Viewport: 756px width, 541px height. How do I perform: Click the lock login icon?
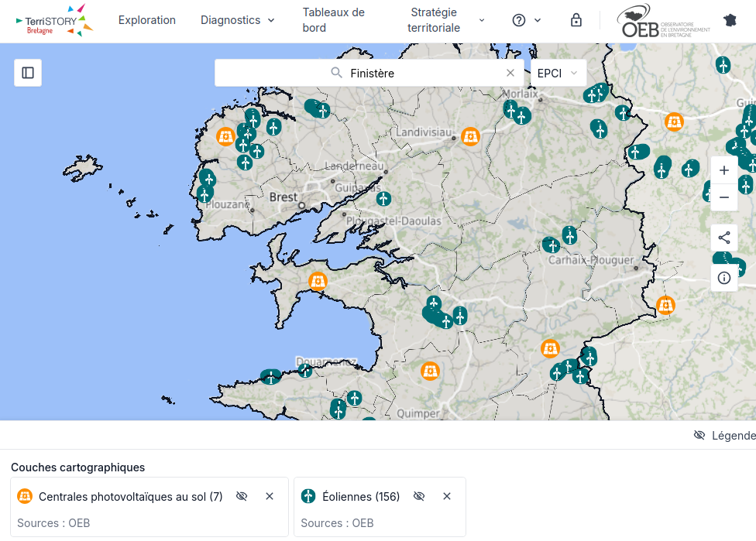point(576,20)
